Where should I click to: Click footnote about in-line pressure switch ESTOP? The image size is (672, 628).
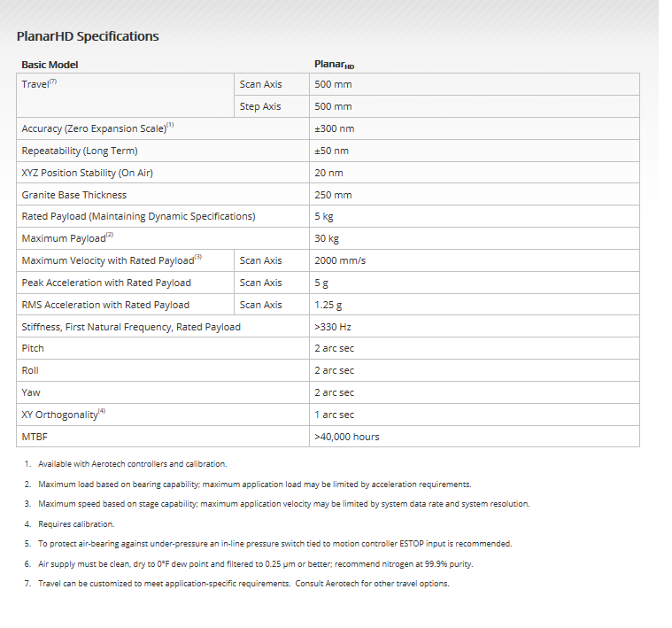pyautogui.click(x=275, y=544)
